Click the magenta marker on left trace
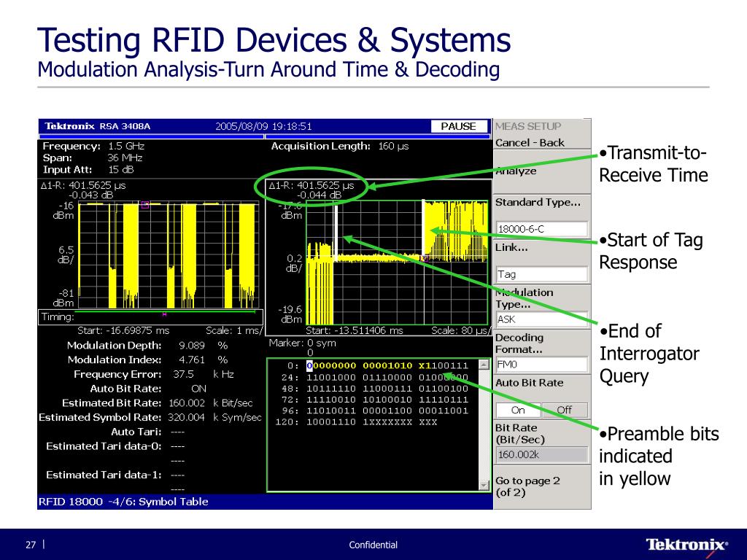 pos(145,205)
